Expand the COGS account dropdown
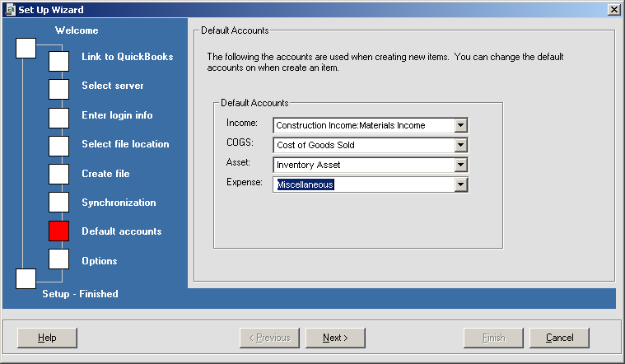Screen dimensions: 625x364 (x=461, y=145)
